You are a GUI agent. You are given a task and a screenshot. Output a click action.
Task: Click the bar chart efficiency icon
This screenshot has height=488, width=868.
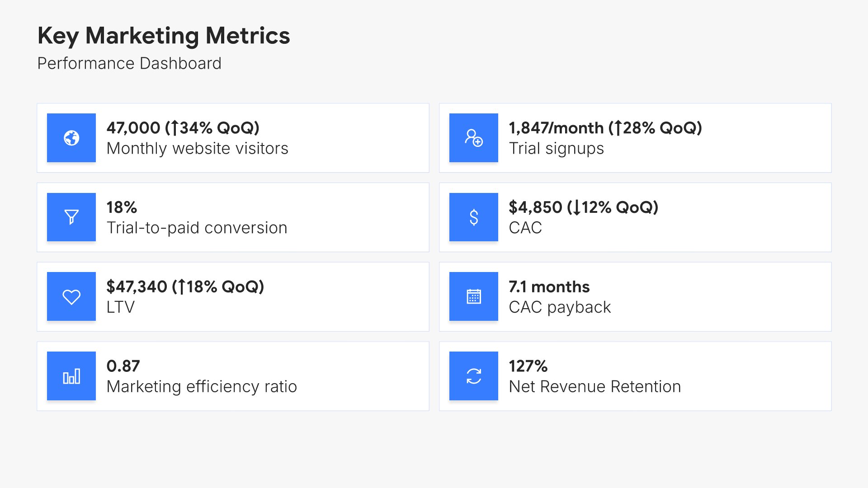tap(71, 376)
